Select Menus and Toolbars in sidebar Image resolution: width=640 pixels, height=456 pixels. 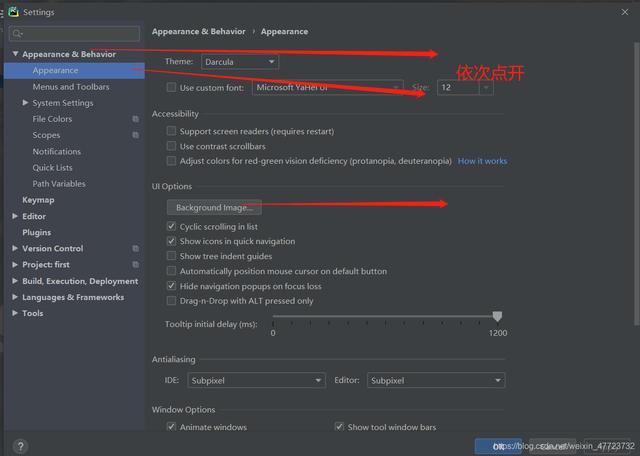pos(70,87)
